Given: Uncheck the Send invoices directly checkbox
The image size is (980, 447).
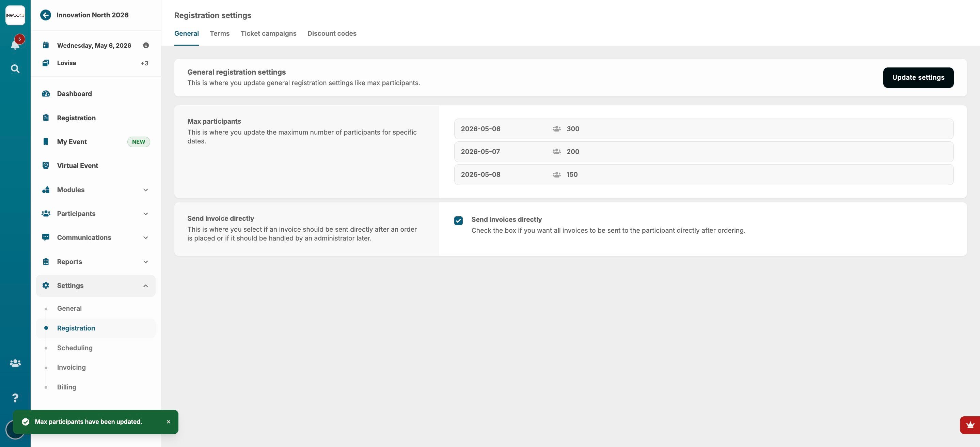Looking at the screenshot, I should click(x=458, y=221).
